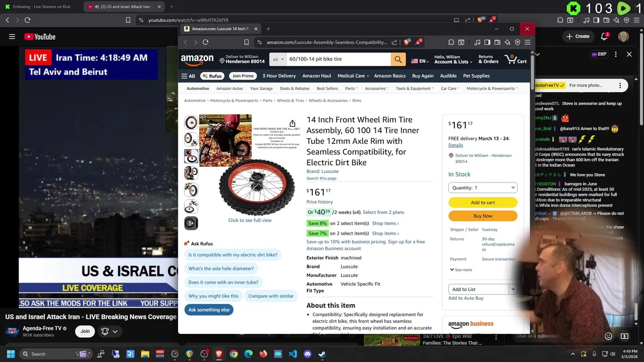Click the Add to cart button
Viewport: 644px width, 362px height.
click(x=483, y=203)
